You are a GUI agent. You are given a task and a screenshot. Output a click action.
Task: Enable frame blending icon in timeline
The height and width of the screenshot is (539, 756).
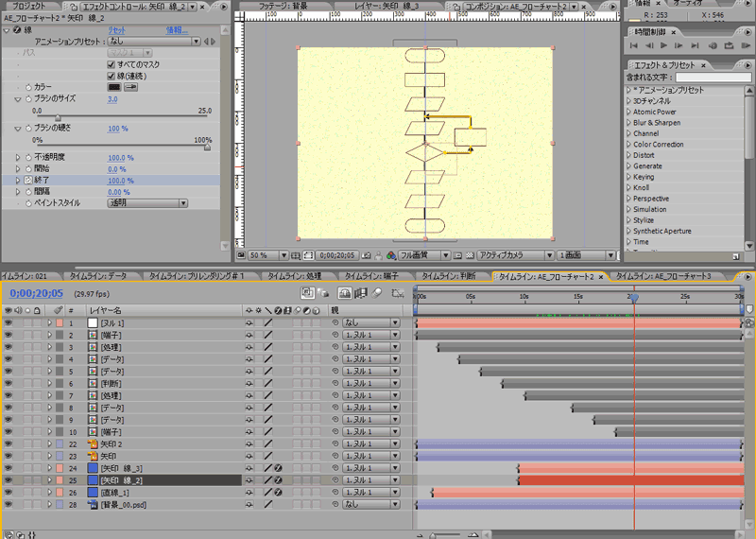(361, 293)
